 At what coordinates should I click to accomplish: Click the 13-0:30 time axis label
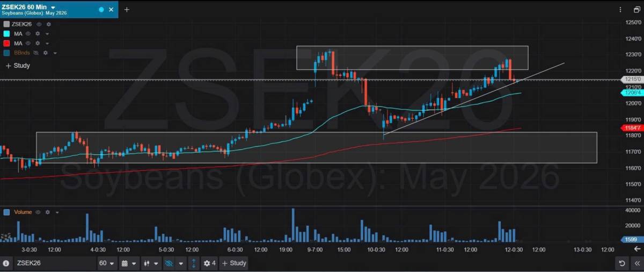click(x=582, y=250)
